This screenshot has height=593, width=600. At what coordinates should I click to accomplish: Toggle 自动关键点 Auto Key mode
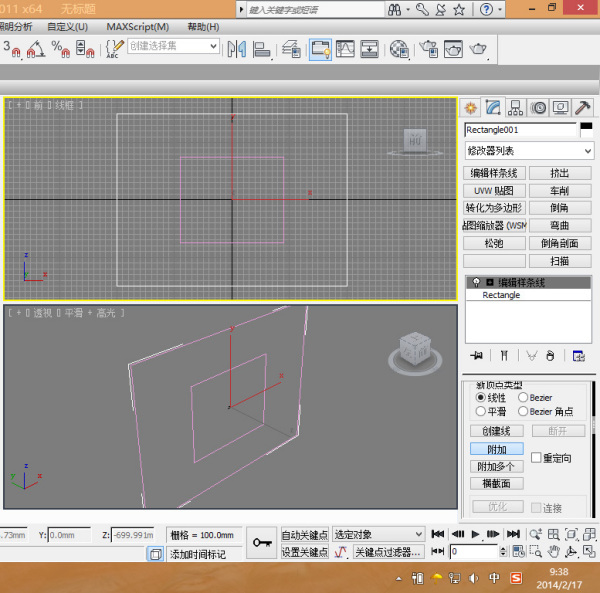tap(305, 535)
